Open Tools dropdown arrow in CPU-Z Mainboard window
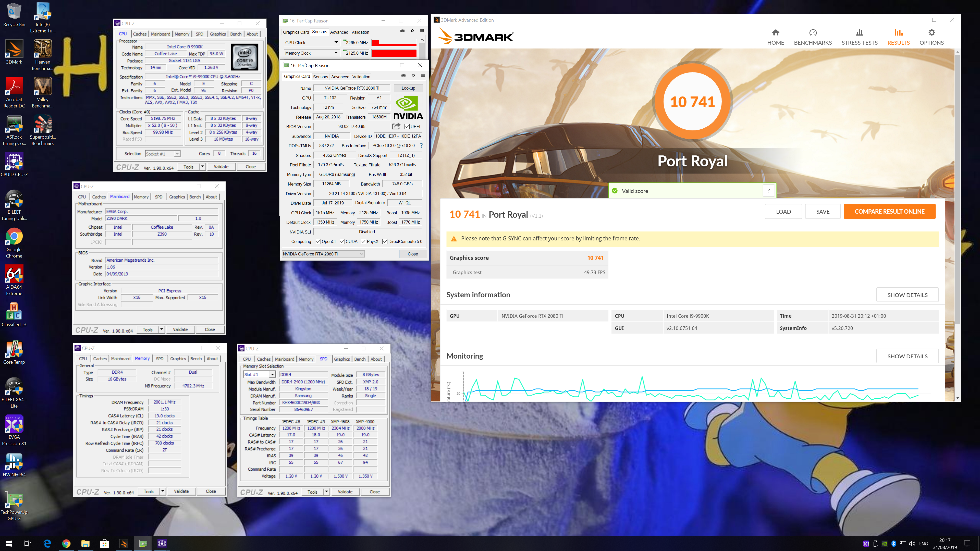980x551 pixels. [x=162, y=329]
